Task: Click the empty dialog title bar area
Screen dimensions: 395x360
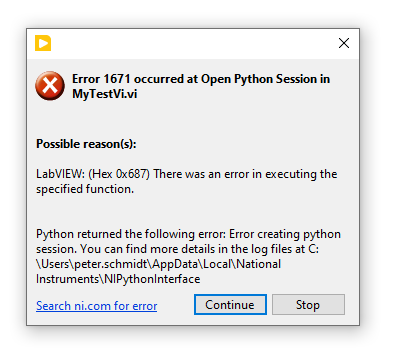Action: coord(193,44)
